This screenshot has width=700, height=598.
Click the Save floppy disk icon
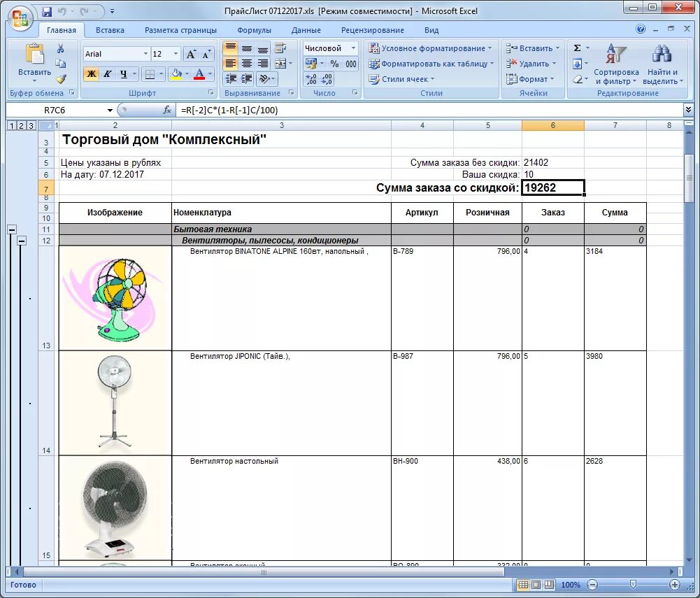(47, 11)
